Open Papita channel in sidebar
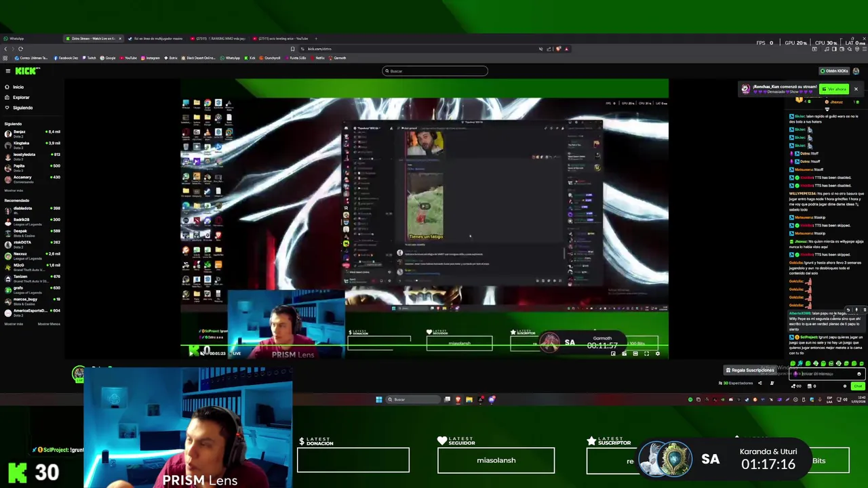This screenshot has width=868, height=488. 32,167
